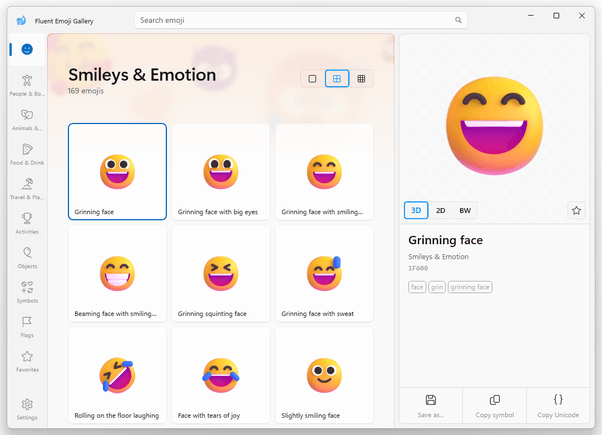Open the Smileys & Emotion sidebar category

click(x=27, y=49)
